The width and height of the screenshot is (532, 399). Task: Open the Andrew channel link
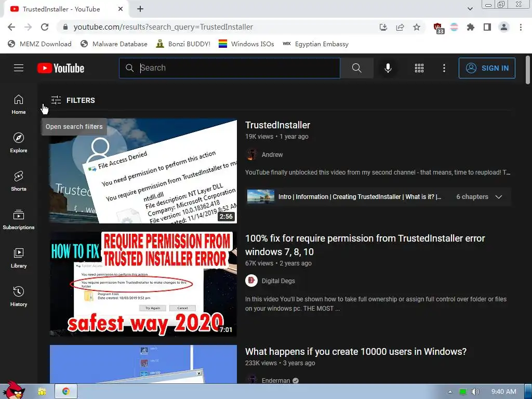coord(272,155)
